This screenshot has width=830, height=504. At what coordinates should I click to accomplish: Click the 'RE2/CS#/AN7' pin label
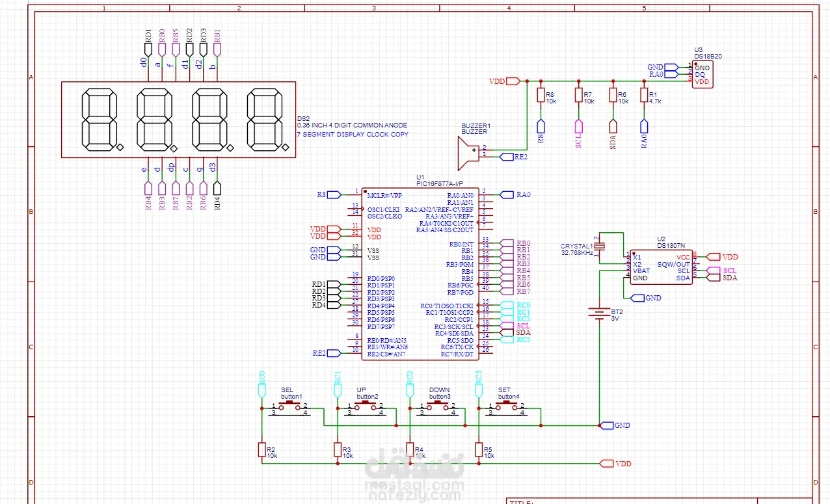[386, 354]
